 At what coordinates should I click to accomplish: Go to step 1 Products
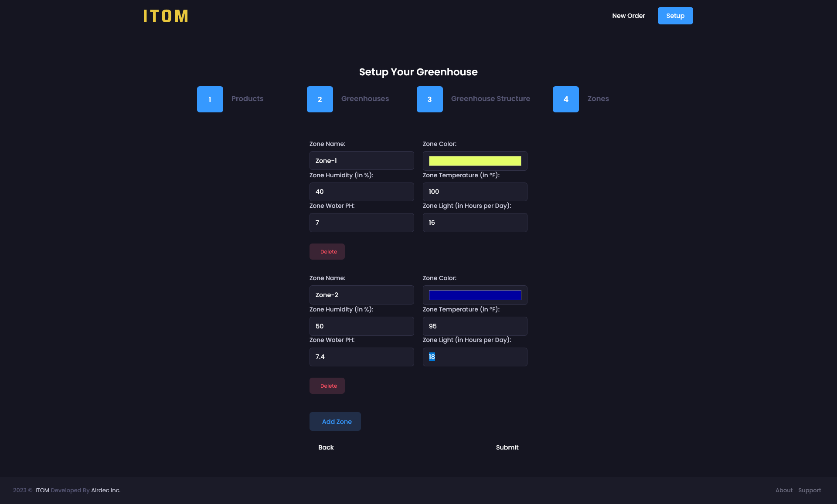point(210,99)
